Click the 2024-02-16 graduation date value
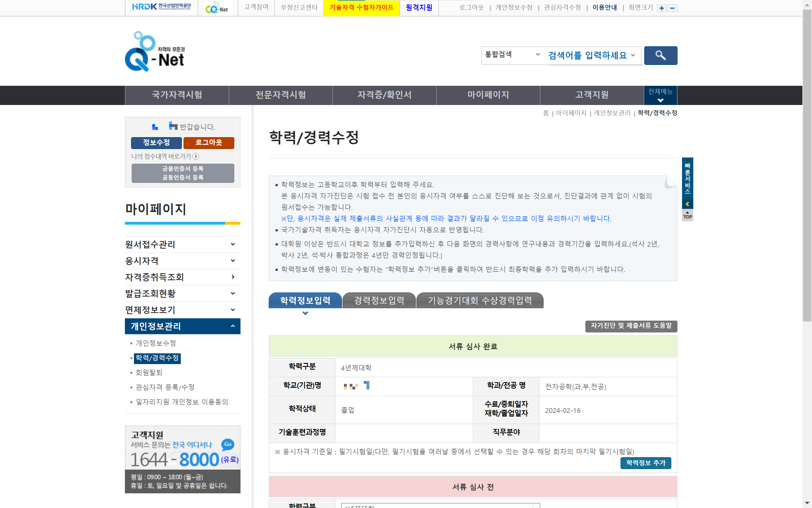This screenshot has height=508, width=812. click(563, 411)
